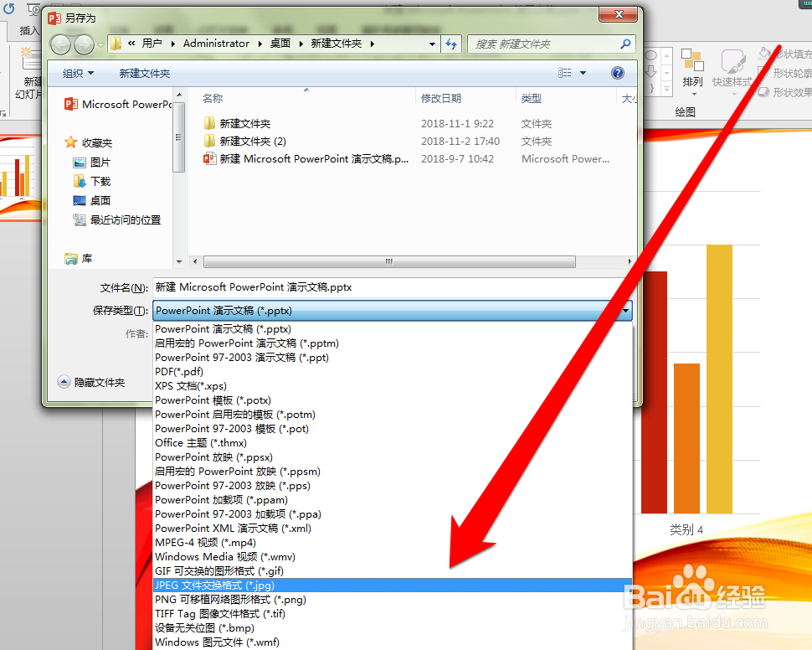
Task: Choose PNG 可移植网络图形格式 (*.png) format
Action: point(393,599)
